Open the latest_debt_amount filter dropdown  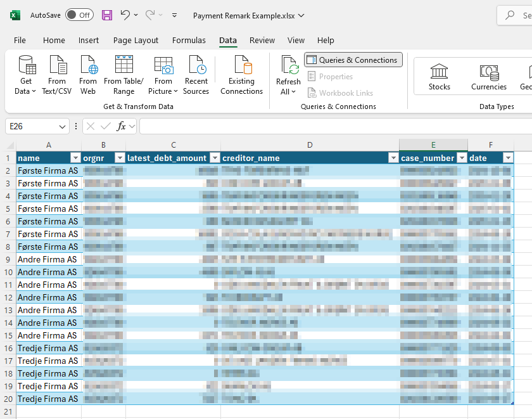click(x=215, y=158)
